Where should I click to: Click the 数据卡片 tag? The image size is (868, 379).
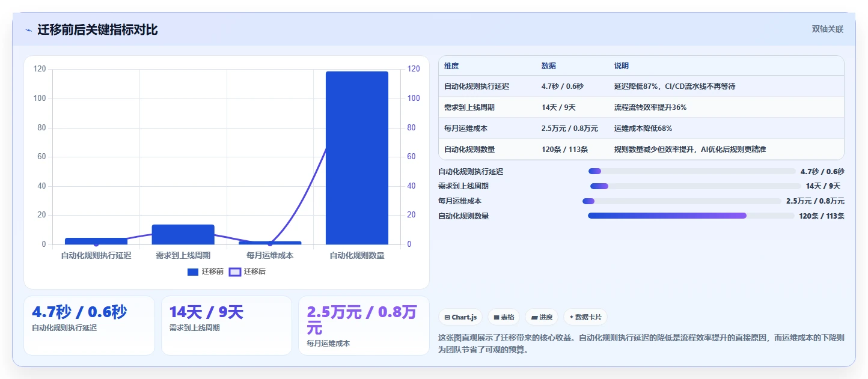coord(585,317)
